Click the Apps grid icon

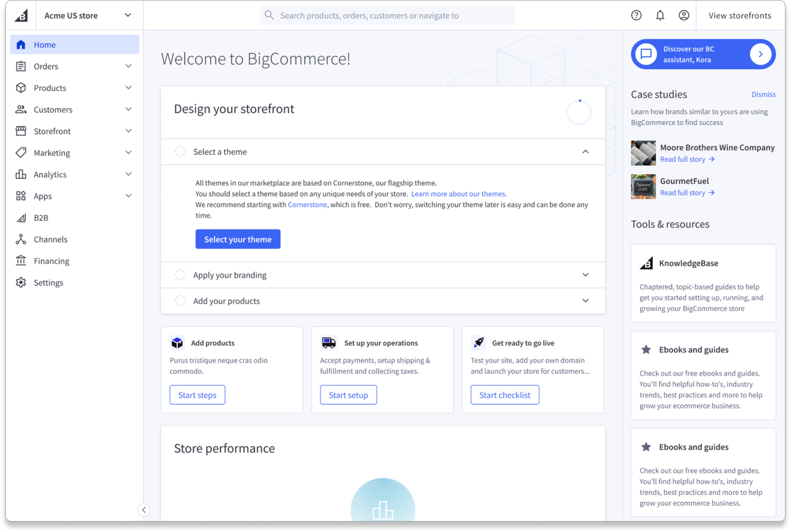point(21,196)
